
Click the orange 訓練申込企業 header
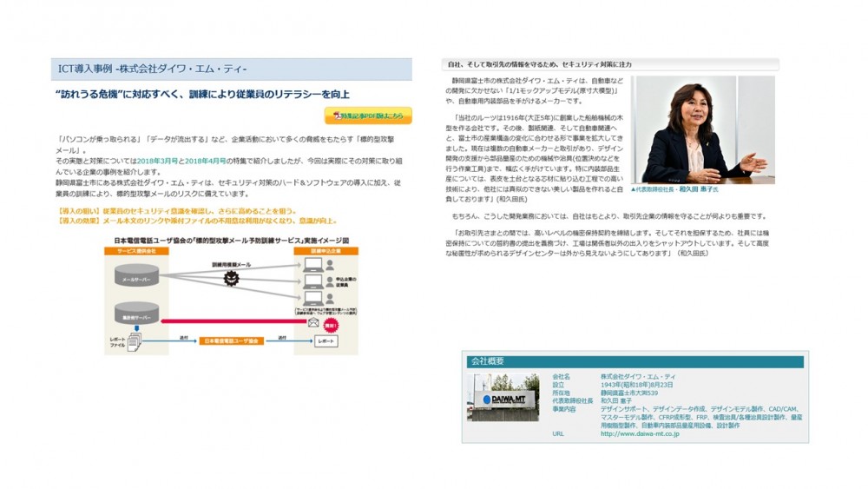pyautogui.click(x=325, y=251)
